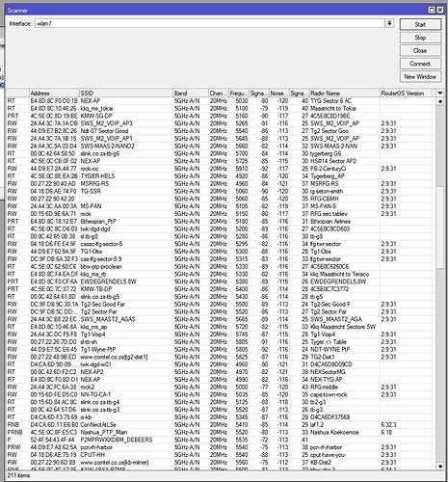This screenshot has height=482, width=448.
Task: Close the Scanner window via title bar
Action: coord(440,10)
